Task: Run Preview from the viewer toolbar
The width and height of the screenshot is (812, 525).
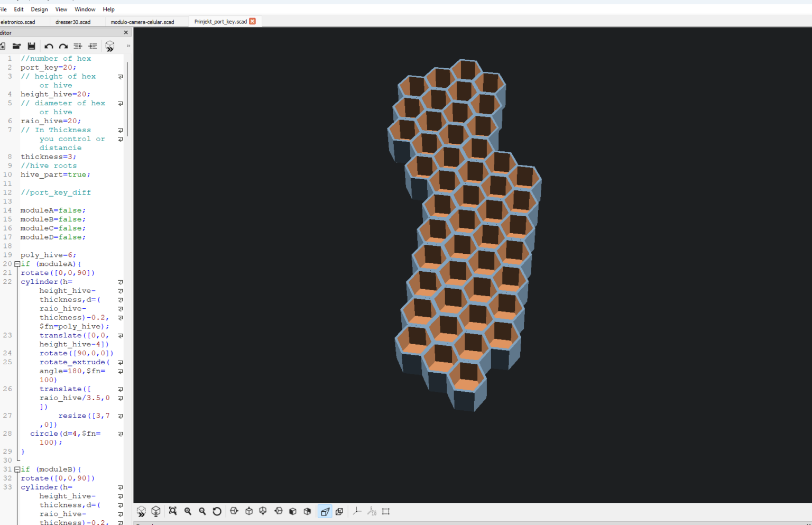Action: pyautogui.click(x=141, y=511)
